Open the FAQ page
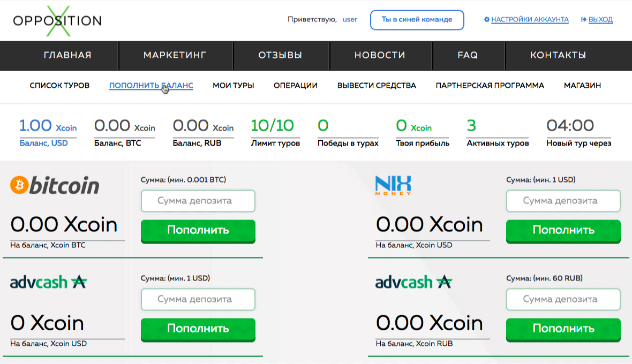 coord(468,55)
